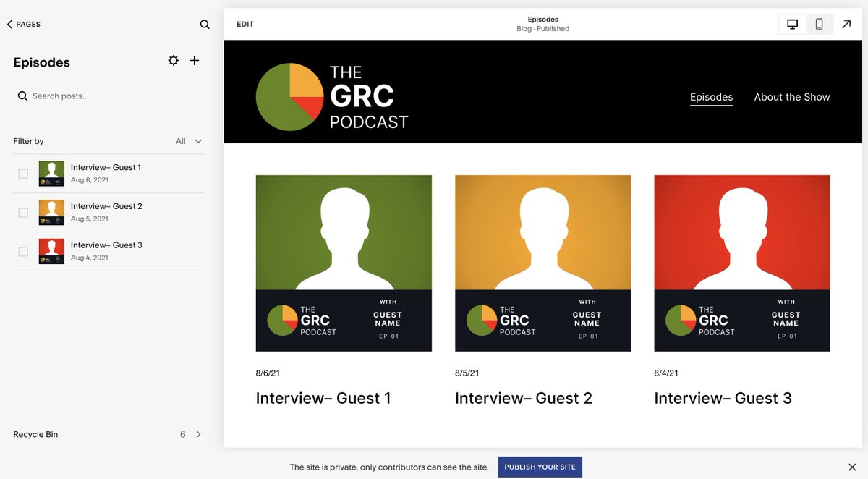Click 8/5/21 date under second episode
This screenshot has width=868, height=479.
467,373
